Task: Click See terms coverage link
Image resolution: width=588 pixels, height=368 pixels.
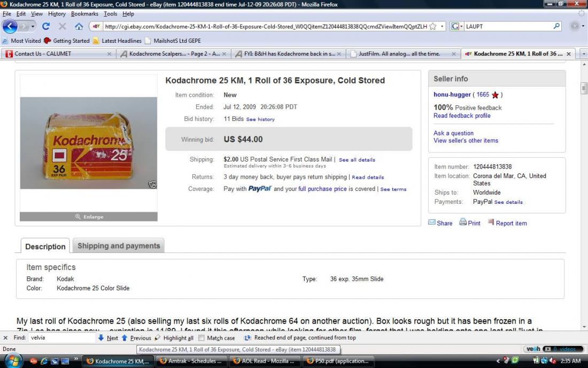Action: click(x=393, y=189)
